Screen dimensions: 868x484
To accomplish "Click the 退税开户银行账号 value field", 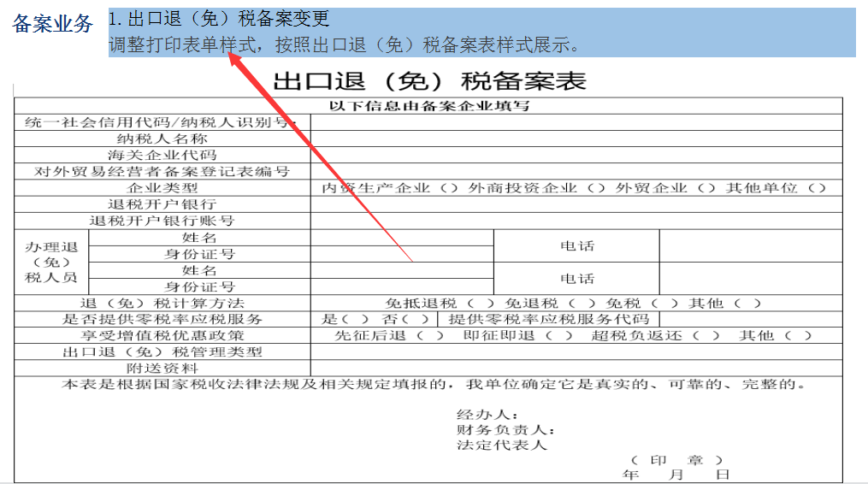I will tap(576, 221).
